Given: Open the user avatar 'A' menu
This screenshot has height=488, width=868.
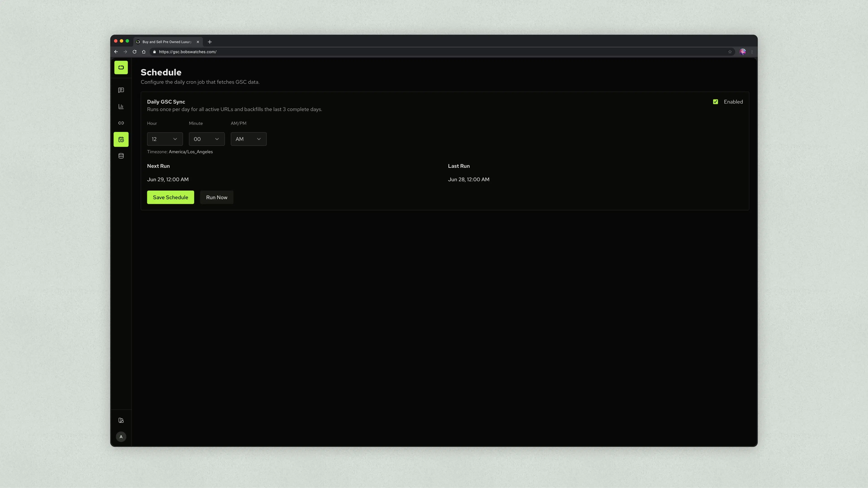Looking at the screenshot, I should 121,437.
